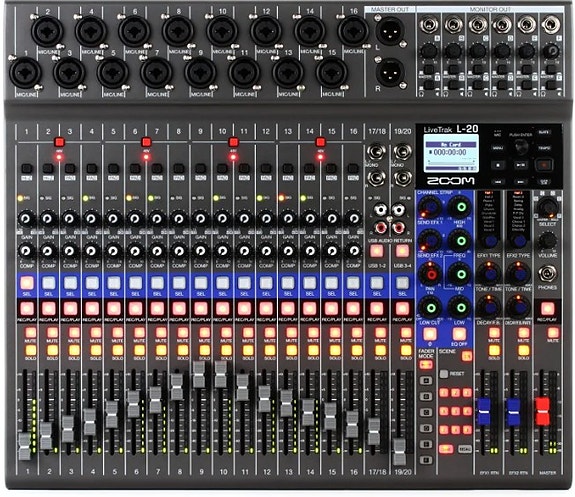Toggle the SEL button on channel 1
The height and width of the screenshot is (497, 575).
(x=27, y=283)
